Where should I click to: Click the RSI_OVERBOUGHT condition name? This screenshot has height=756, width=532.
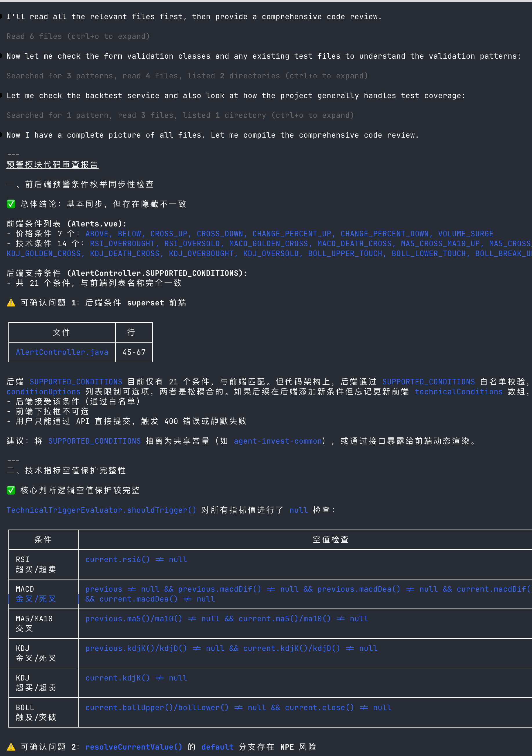point(122,244)
